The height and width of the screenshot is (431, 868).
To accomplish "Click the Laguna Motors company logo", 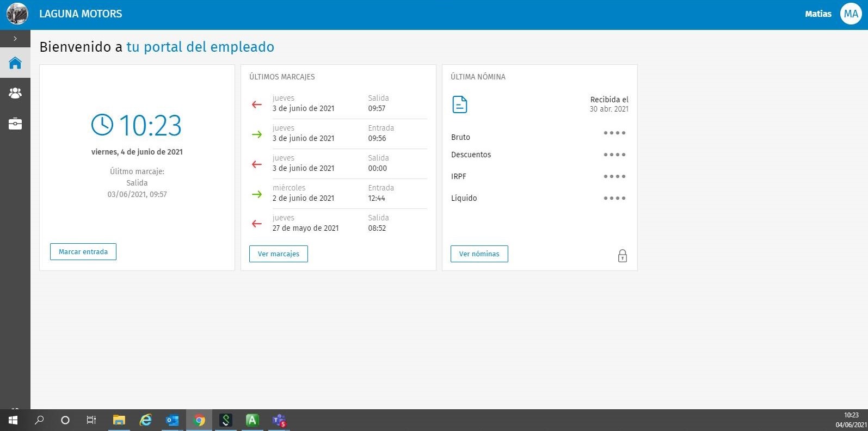I will click(x=17, y=14).
